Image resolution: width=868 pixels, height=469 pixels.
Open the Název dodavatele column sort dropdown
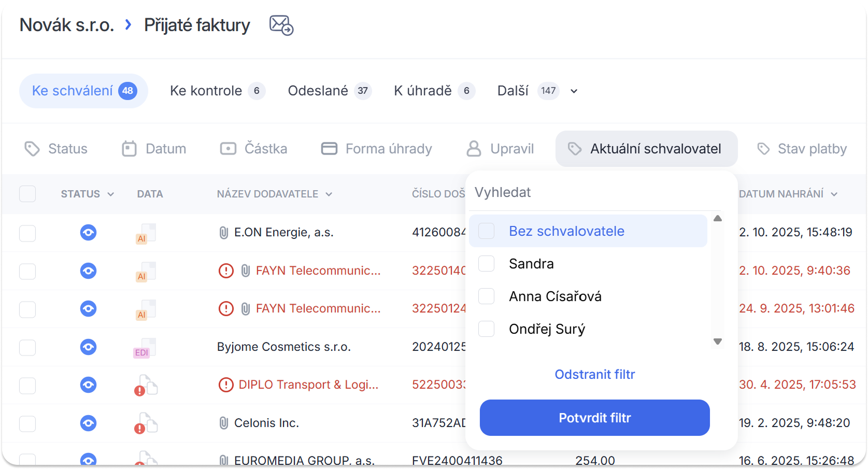(x=329, y=194)
